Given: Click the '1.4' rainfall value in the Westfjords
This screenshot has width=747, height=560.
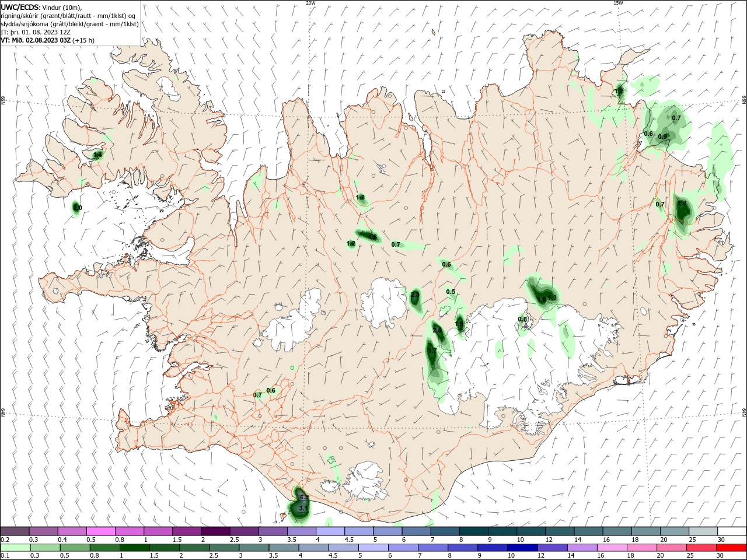Looking at the screenshot, I should pos(97,155).
